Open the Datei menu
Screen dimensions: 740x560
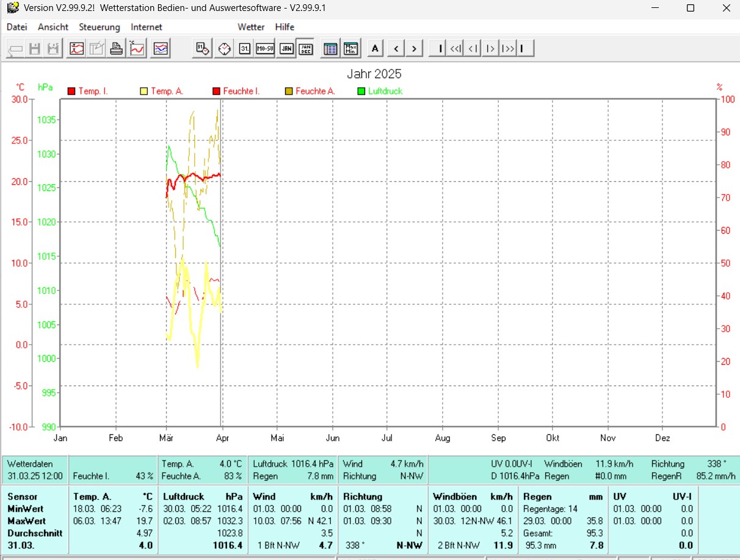(x=17, y=27)
